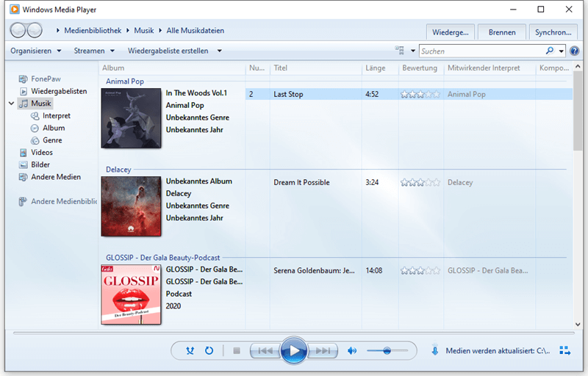The width and height of the screenshot is (588, 376).
Task: Rate Last Stop using its stars
Action: (x=420, y=95)
